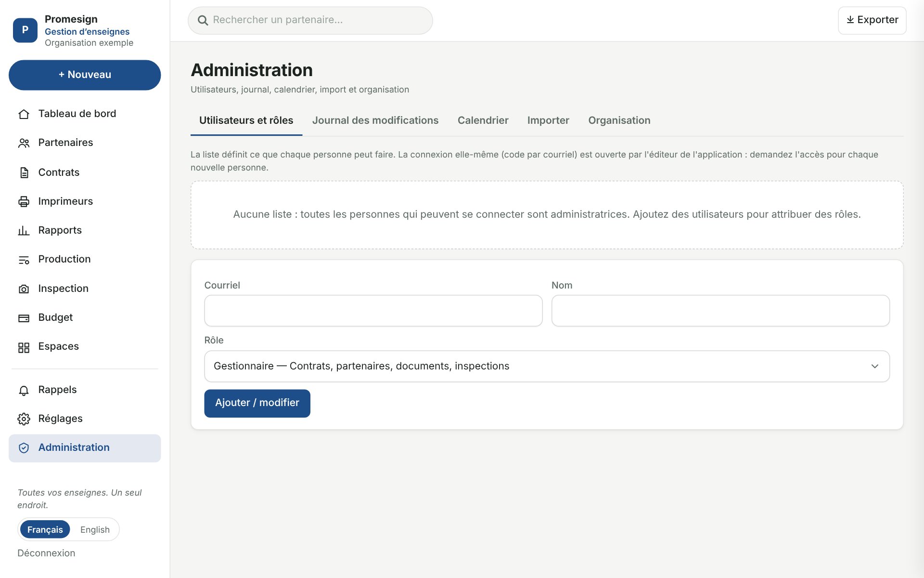Image resolution: width=924 pixels, height=578 pixels.
Task: Open the Production sidebar label
Action: coord(64,259)
